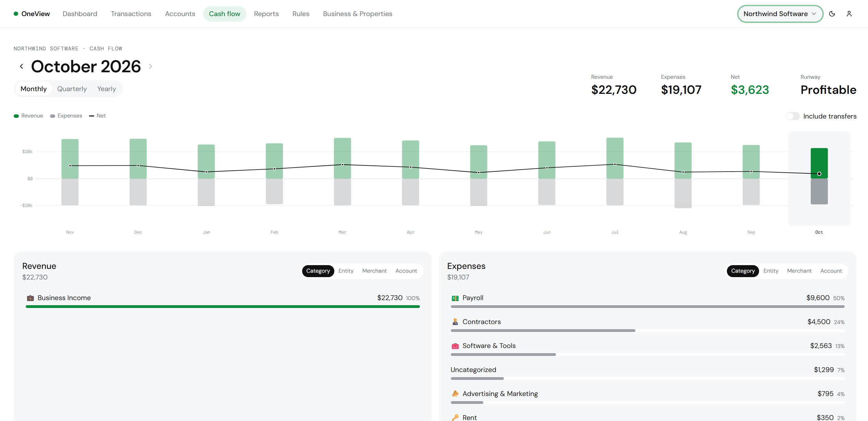The image size is (868, 421).
Task: Select the Cash flow nav tab
Action: pos(225,14)
